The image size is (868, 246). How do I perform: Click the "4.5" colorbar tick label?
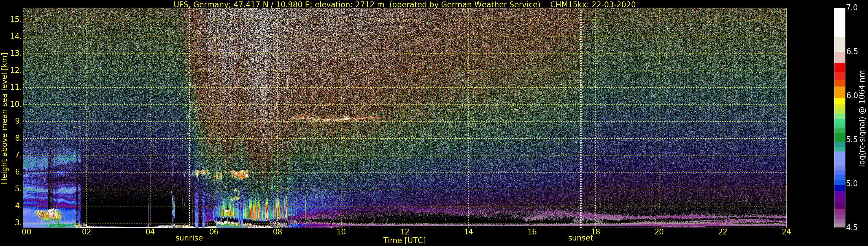[852, 227]
